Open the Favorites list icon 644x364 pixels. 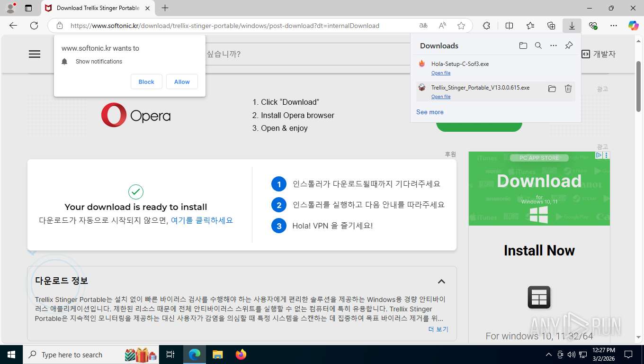[x=530, y=26]
